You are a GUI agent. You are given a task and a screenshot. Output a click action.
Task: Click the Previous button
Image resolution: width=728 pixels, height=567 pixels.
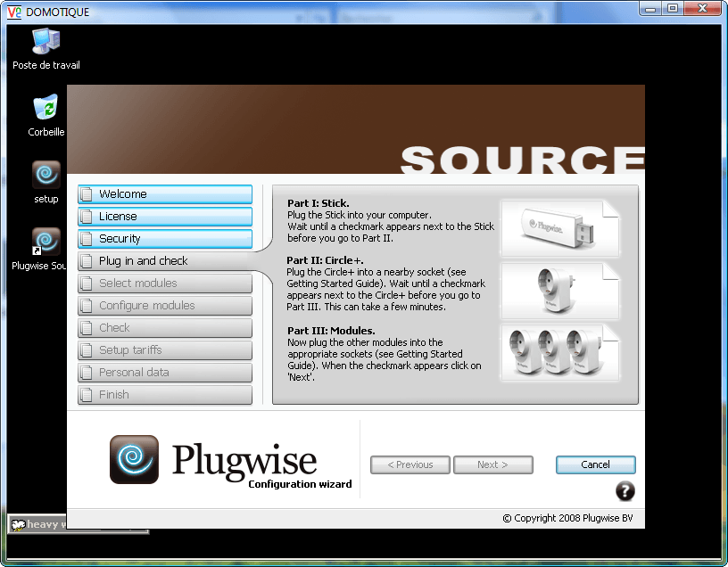point(410,464)
